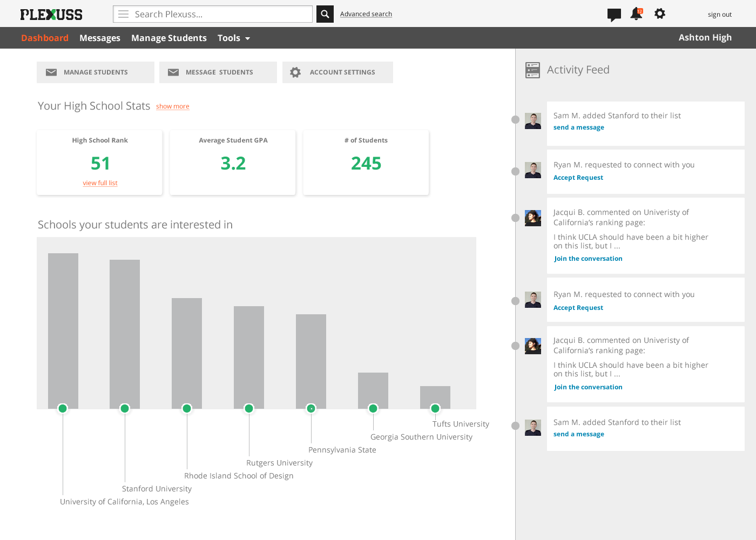This screenshot has height=540, width=756.
Task: Click first Accept Request link
Action: pyautogui.click(x=578, y=178)
